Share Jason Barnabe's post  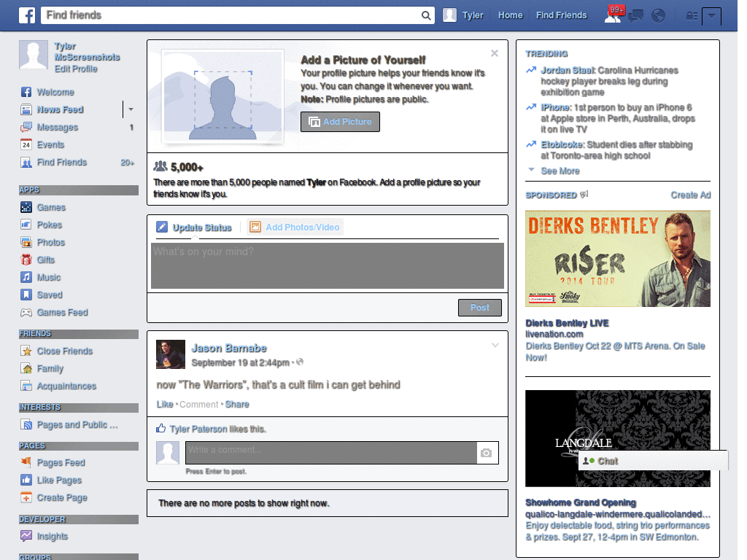click(237, 404)
